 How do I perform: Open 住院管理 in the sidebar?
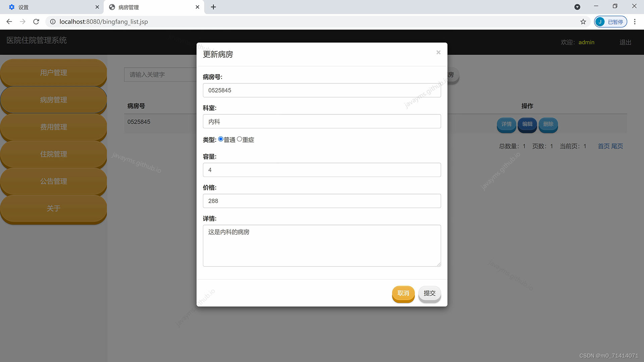click(54, 154)
